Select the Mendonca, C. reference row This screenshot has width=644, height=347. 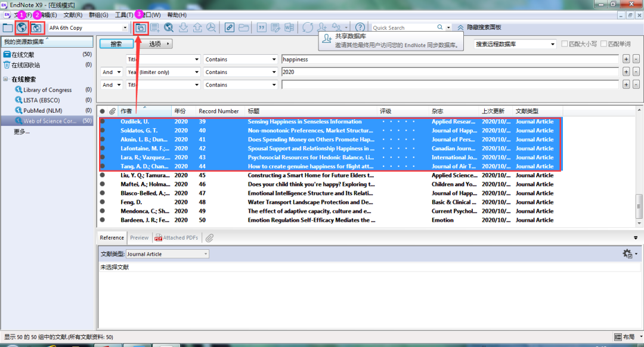330,211
